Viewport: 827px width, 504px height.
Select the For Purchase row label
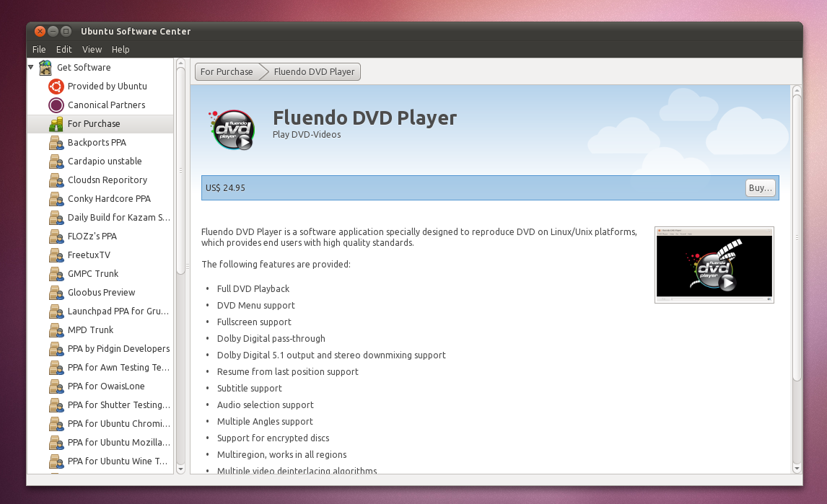pos(94,124)
